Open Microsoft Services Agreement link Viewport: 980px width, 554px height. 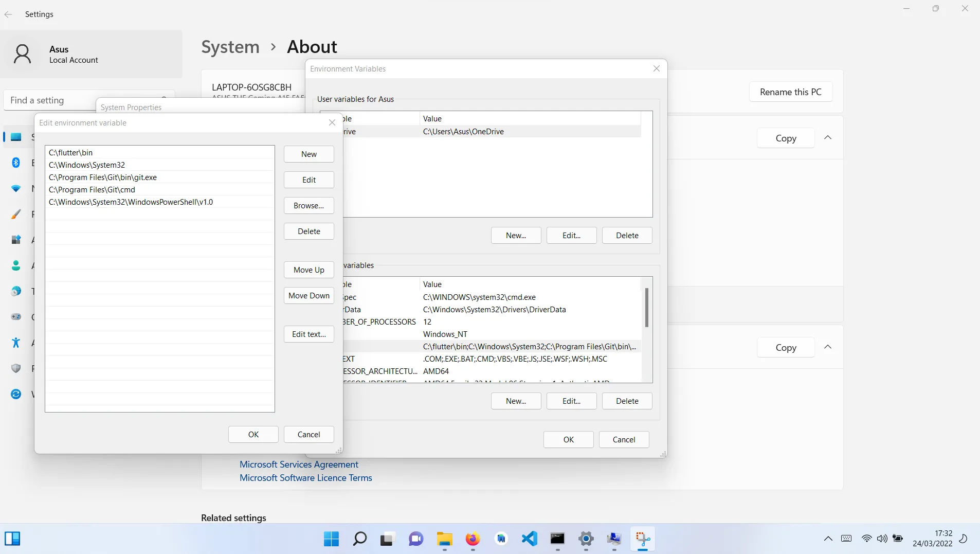click(x=299, y=464)
